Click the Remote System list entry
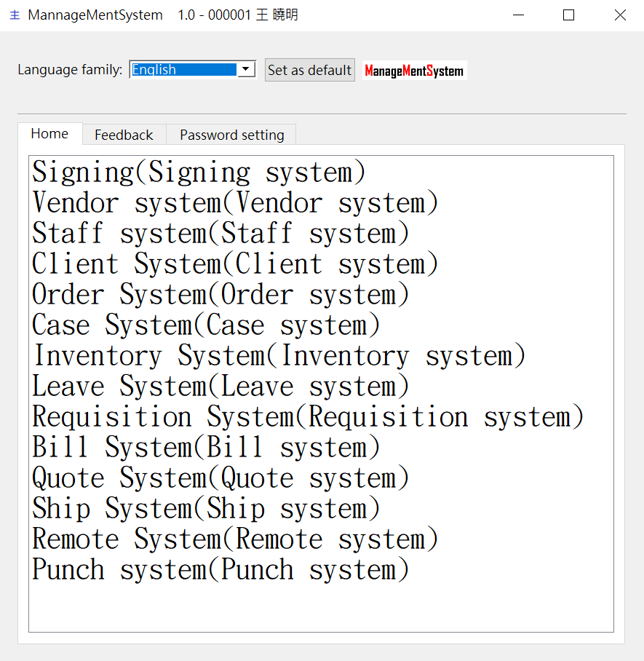This screenshot has width=644, height=661. tap(235, 539)
